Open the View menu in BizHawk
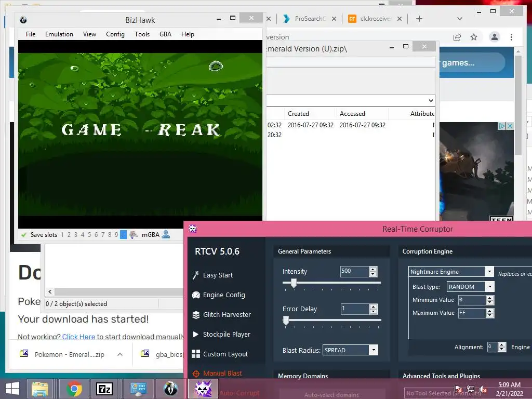The image size is (532, 399). click(89, 34)
